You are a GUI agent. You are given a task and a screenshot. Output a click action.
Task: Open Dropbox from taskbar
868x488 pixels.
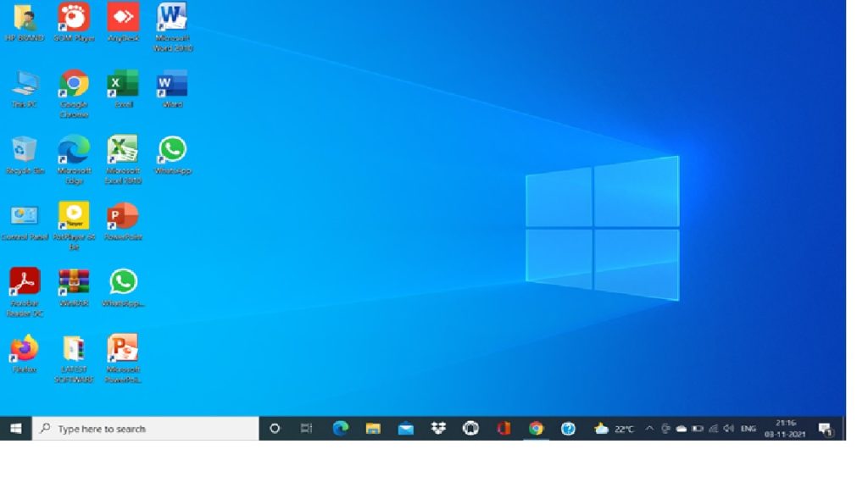click(x=438, y=429)
